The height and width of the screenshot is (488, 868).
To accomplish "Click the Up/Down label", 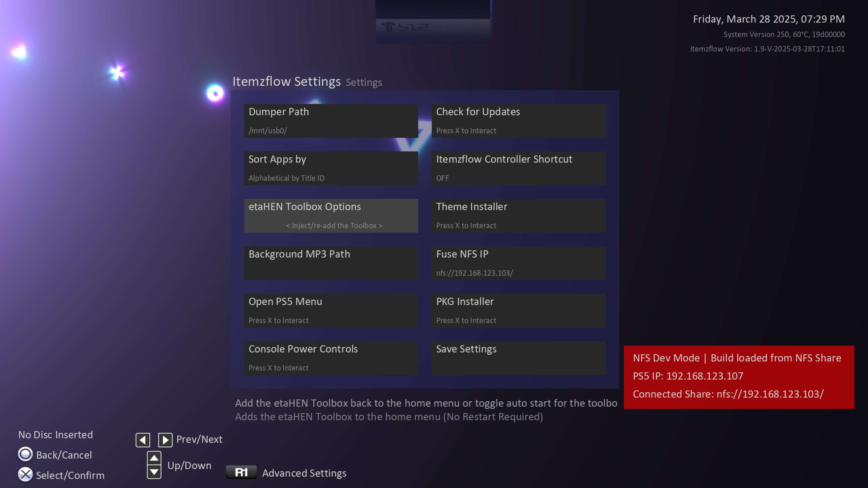I will pyautogui.click(x=189, y=465).
